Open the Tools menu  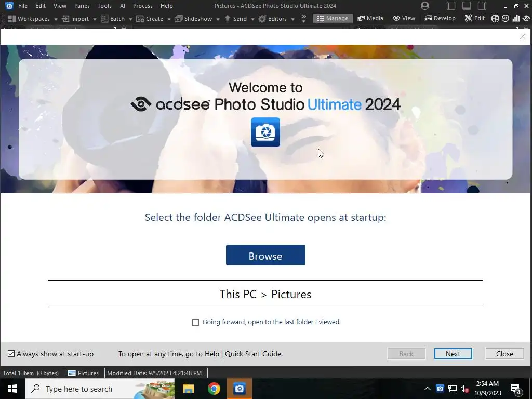pos(104,6)
